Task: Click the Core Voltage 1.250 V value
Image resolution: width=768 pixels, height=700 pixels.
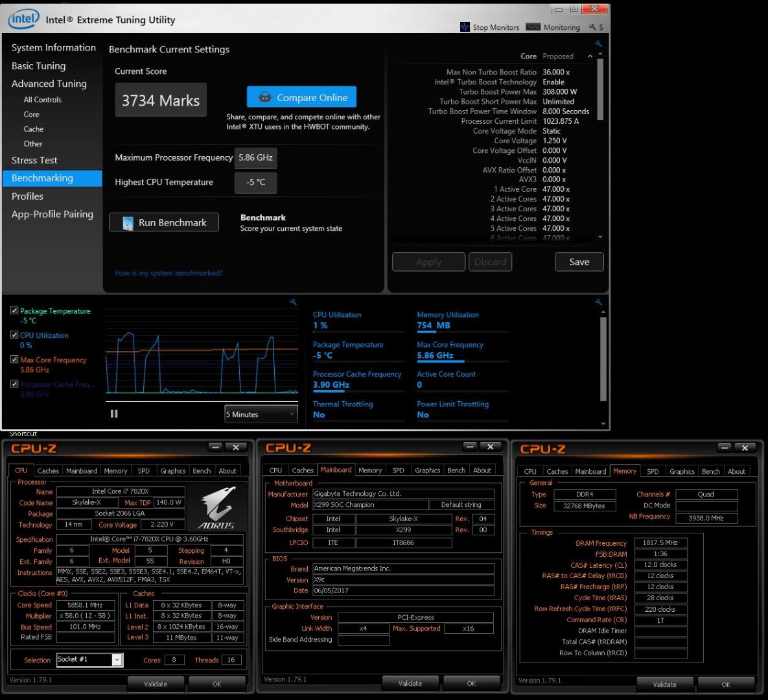Action: tap(554, 141)
